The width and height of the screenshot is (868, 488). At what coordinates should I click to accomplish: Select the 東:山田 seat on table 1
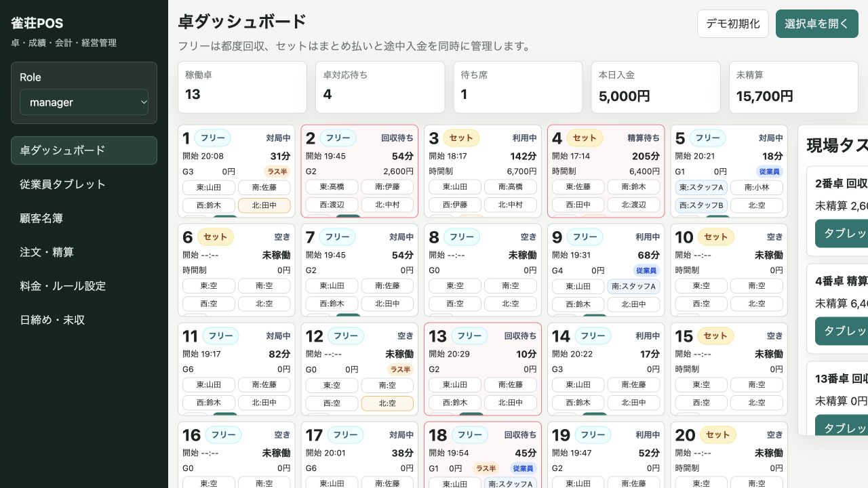(209, 187)
